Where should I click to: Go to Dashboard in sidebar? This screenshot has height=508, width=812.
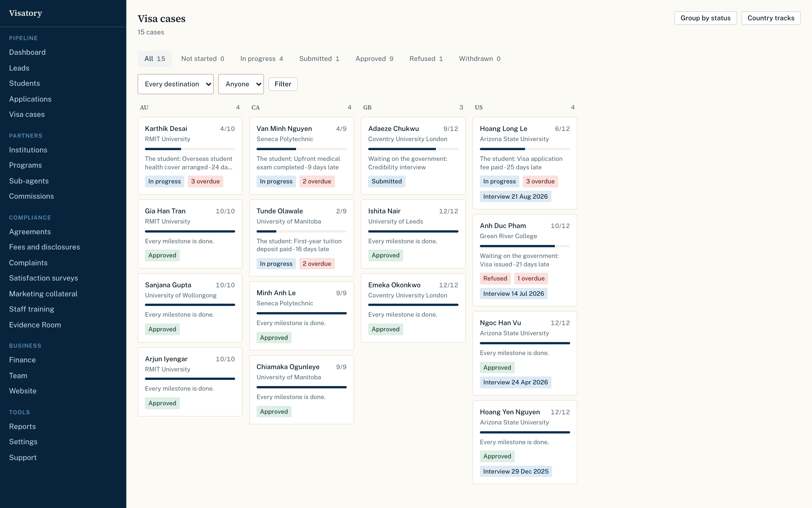27,52
